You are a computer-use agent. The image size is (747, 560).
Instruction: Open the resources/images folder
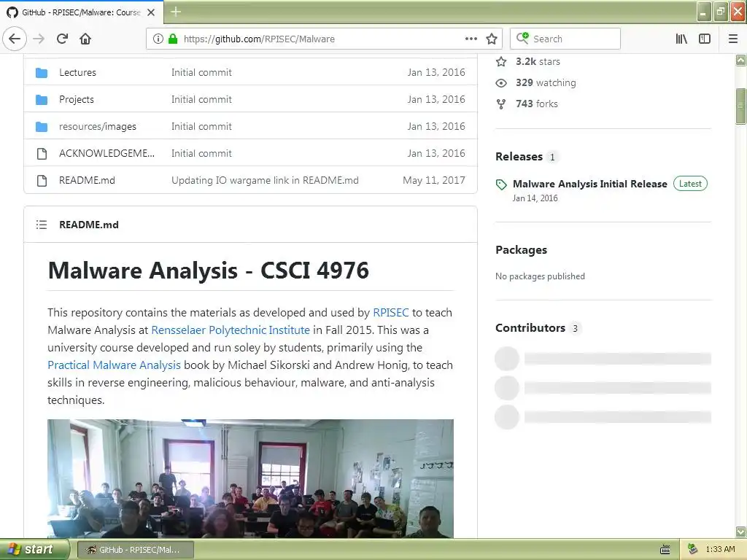pyautogui.click(x=98, y=126)
